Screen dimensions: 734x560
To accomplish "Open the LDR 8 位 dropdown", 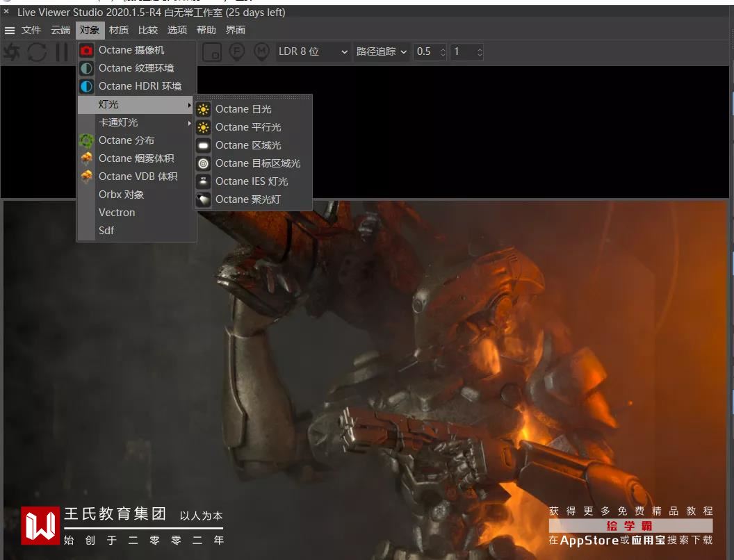I will click(313, 51).
